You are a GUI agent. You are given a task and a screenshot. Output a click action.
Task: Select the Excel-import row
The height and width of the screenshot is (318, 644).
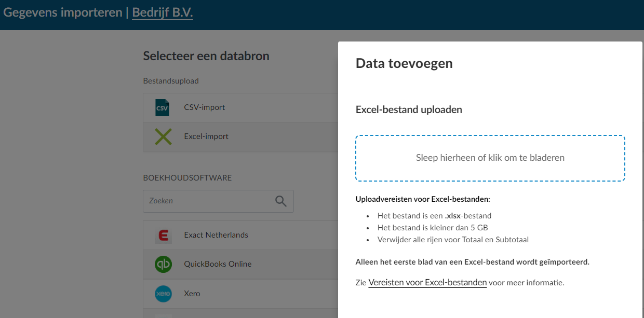pyautogui.click(x=240, y=137)
